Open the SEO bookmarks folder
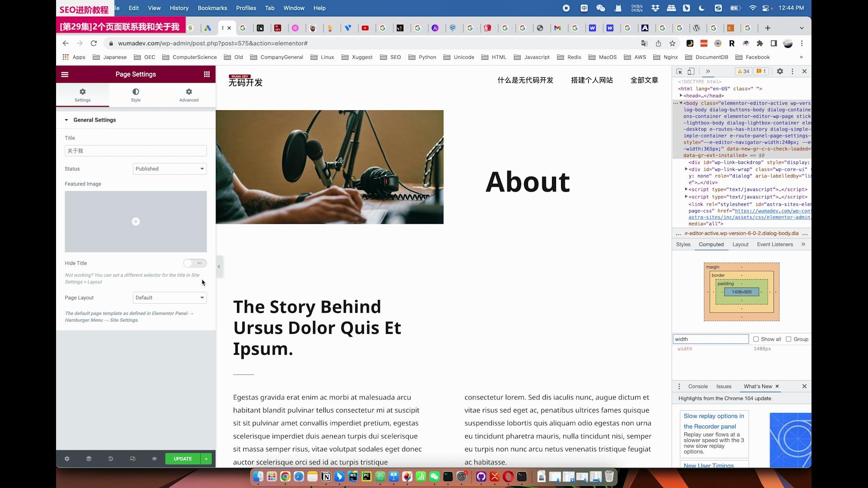868x488 pixels. pos(391,57)
